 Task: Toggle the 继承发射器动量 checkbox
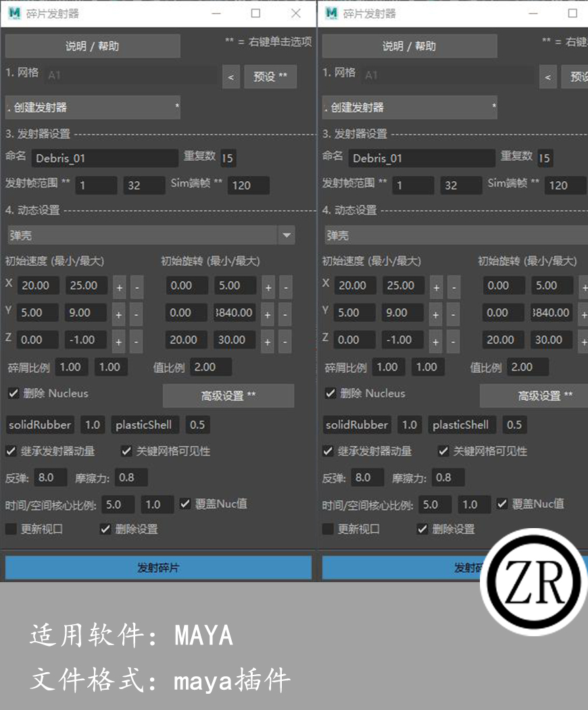pos(11,451)
